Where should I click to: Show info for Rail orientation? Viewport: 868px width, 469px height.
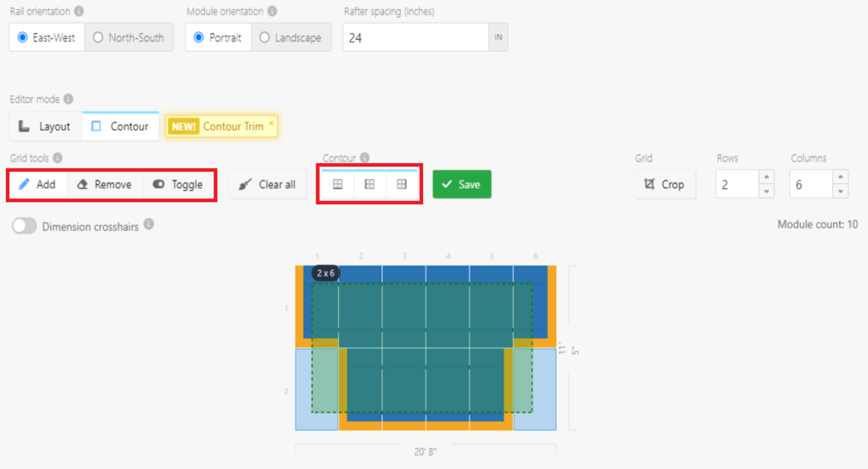tap(79, 12)
